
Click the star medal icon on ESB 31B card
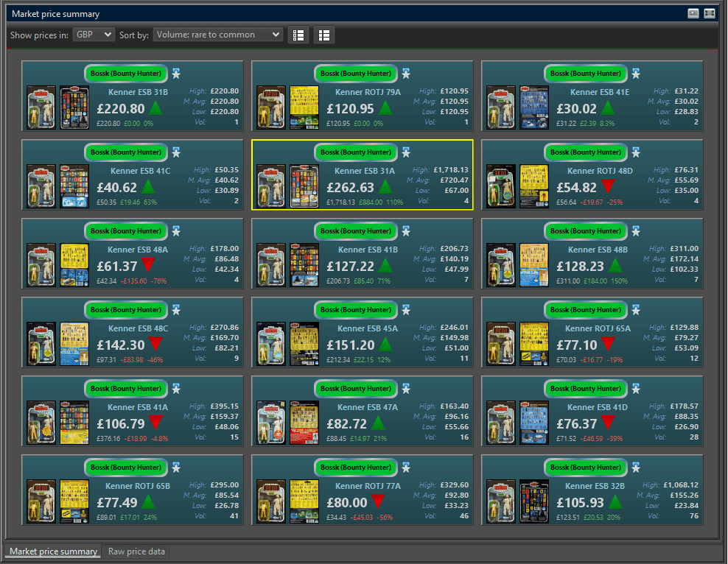[x=176, y=74]
